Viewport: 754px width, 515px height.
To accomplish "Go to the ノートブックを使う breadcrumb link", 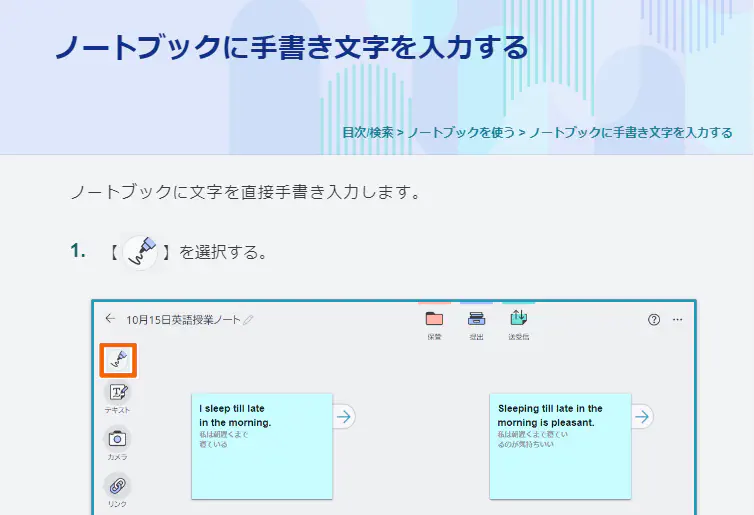I will pos(461,133).
